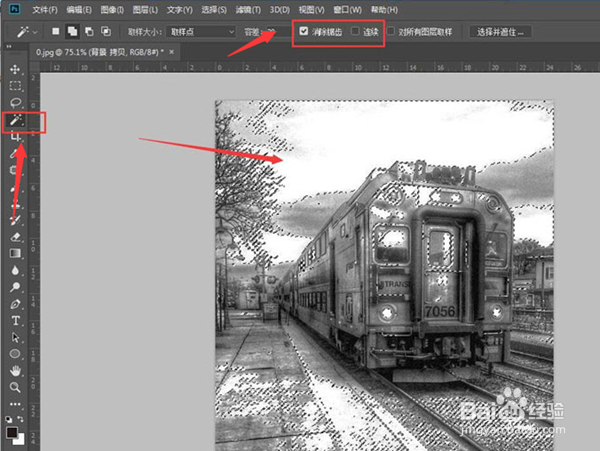Select the Blur (droplet) tool

pyautogui.click(x=15, y=270)
